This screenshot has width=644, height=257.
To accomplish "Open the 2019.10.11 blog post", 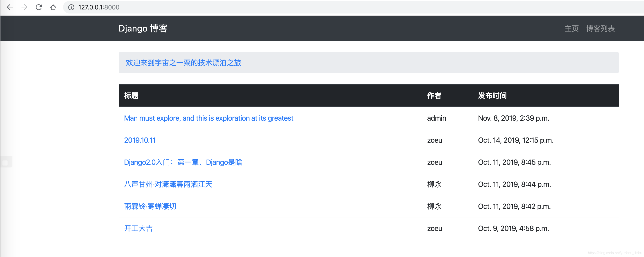I will pos(140,140).
